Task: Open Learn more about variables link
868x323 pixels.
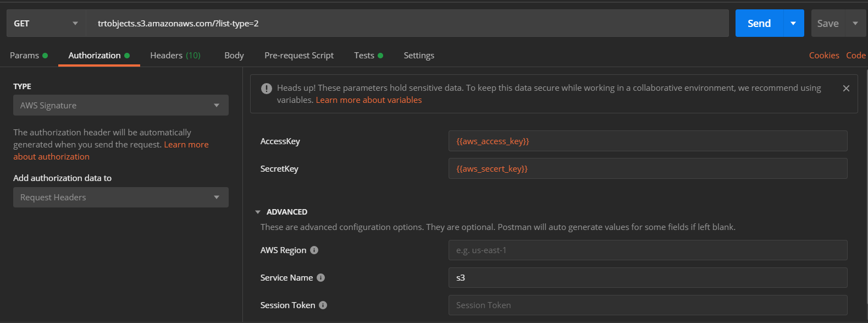Action: pos(369,100)
